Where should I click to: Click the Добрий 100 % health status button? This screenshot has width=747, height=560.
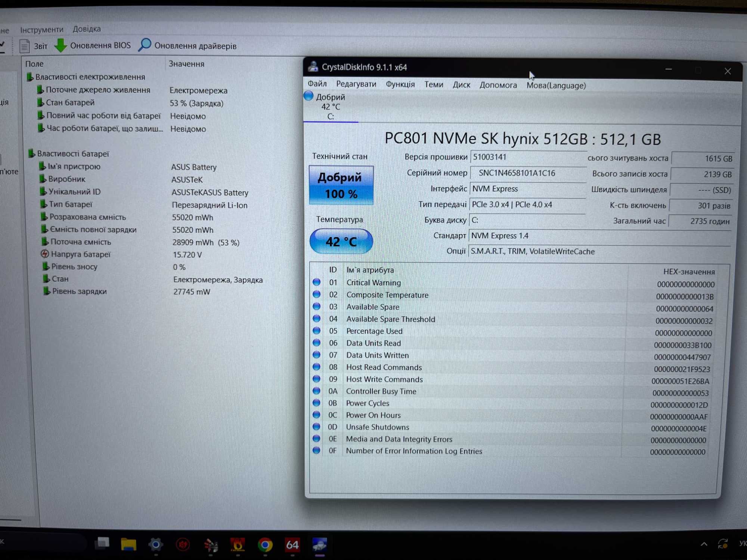point(341,185)
